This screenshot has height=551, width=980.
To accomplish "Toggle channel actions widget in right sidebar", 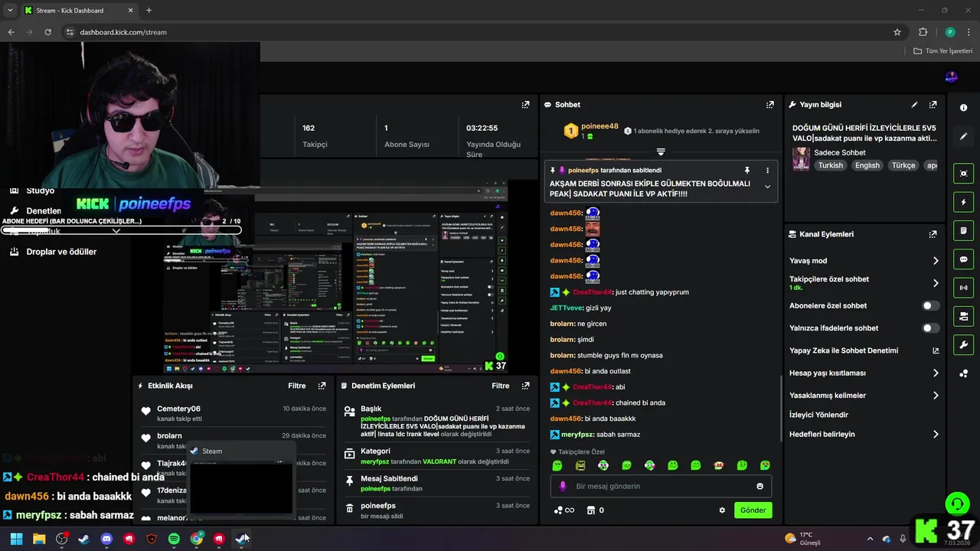I will point(963,316).
